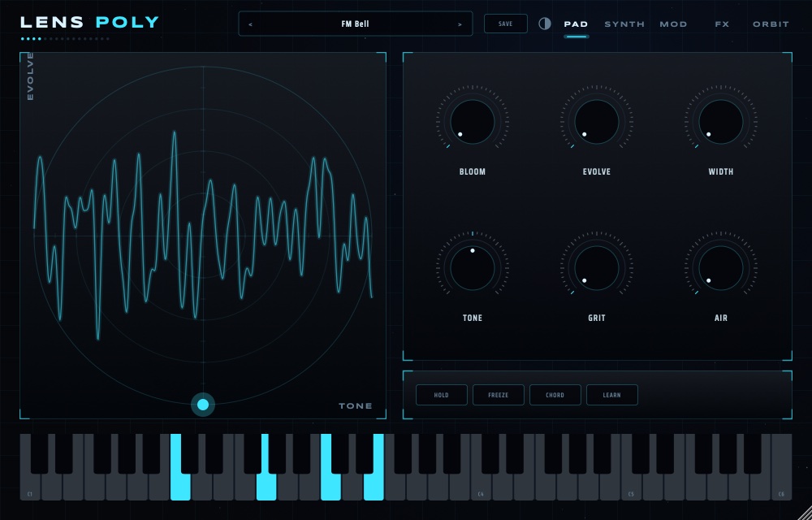Click the TONE knob
The image size is (812, 520).
[473, 268]
